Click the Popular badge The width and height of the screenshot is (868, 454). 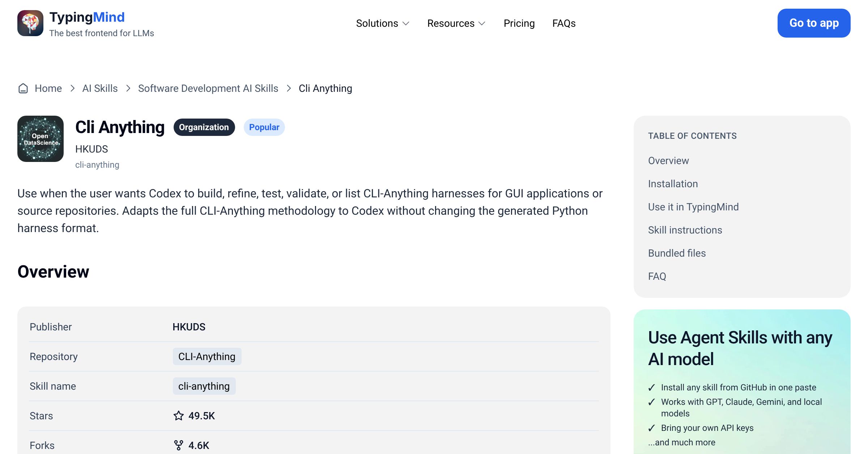(x=264, y=127)
